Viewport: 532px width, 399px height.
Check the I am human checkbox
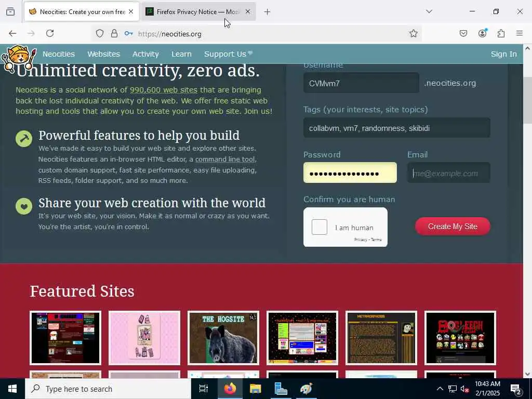tap(320, 227)
